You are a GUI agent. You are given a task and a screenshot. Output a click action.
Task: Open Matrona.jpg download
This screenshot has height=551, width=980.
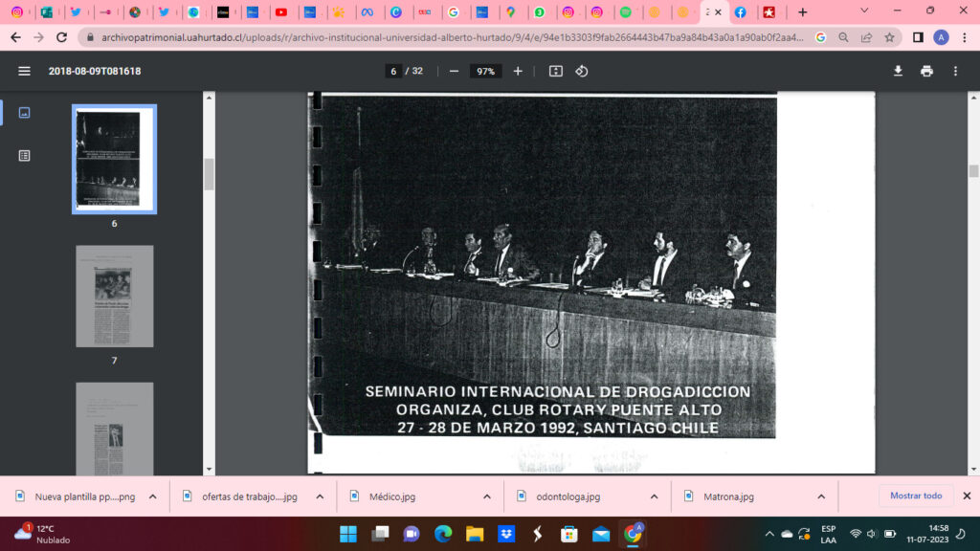tap(719, 496)
